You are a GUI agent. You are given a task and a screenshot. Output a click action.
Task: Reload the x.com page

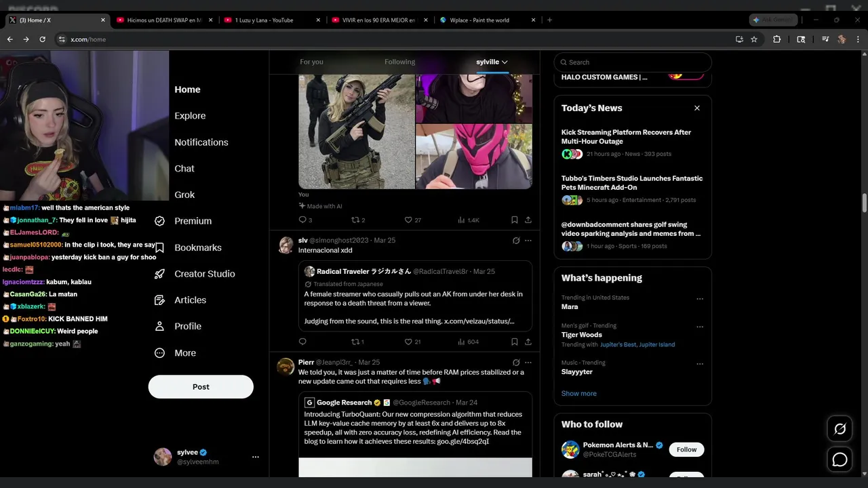42,39
